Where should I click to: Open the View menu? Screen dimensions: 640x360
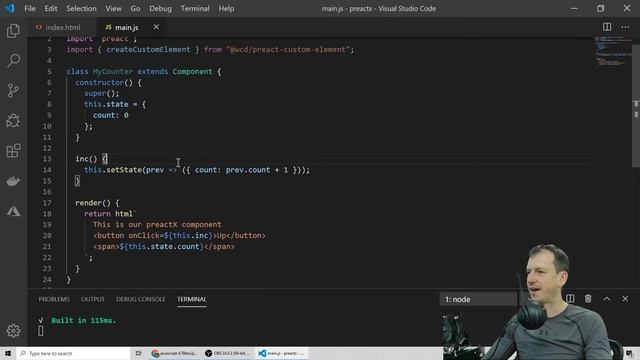[x=113, y=8]
